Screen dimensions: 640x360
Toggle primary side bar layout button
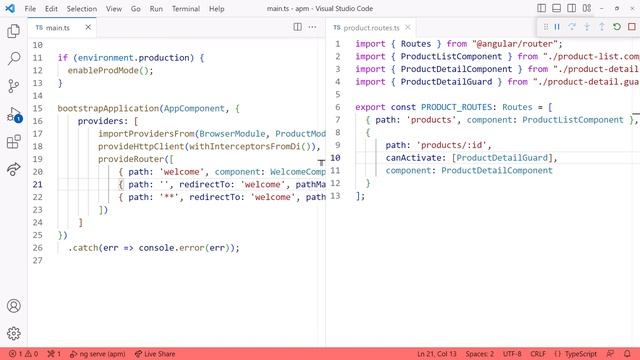[541, 8]
